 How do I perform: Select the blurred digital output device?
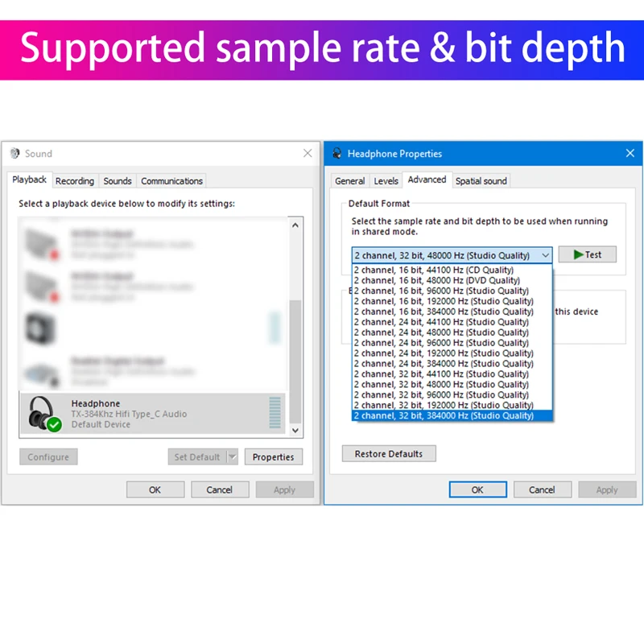coord(153,371)
